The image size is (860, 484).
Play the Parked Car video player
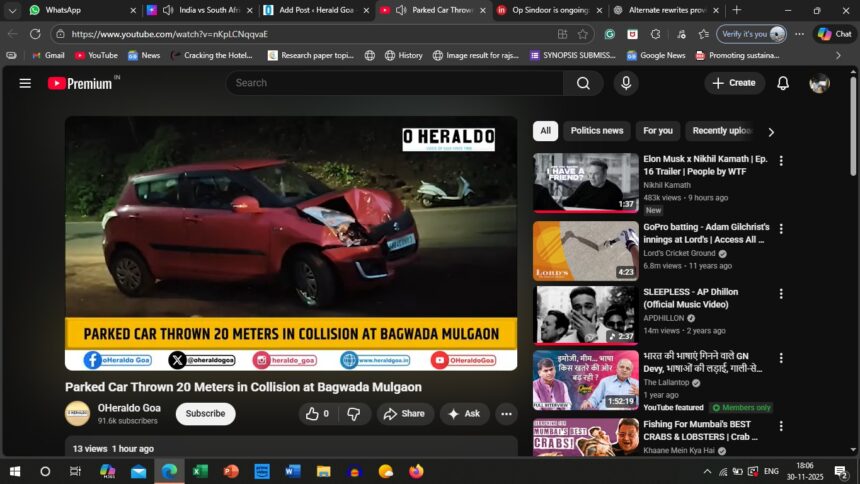click(291, 243)
